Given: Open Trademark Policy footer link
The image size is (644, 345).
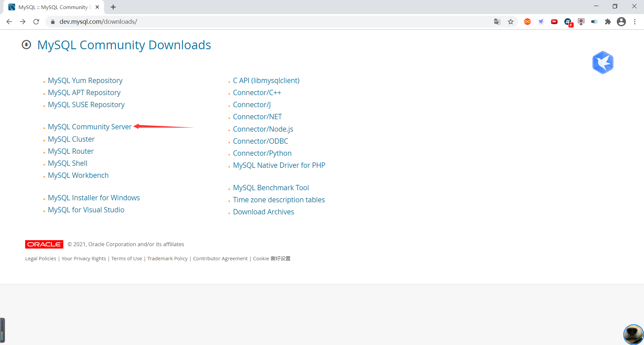Looking at the screenshot, I should (x=168, y=259).
